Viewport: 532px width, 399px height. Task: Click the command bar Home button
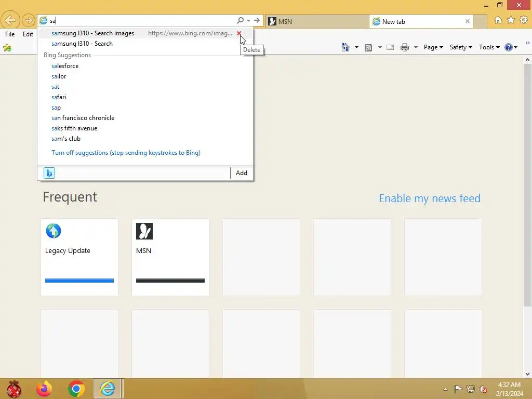pyautogui.click(x=345, y=47)
